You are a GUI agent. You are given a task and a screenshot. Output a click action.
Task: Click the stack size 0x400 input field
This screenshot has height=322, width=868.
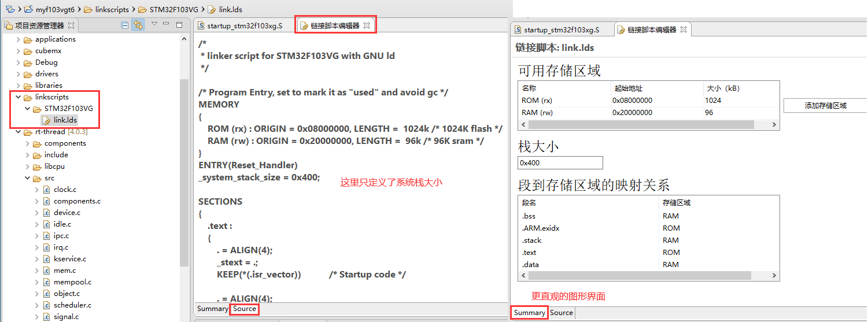560,163
